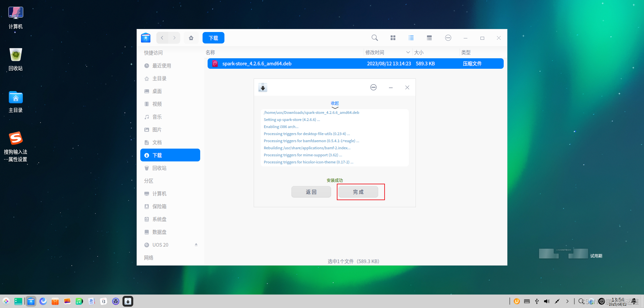Switch to list view
This screenshot has height=308, width=644.
pyautogui.click(x=411, y=38)
